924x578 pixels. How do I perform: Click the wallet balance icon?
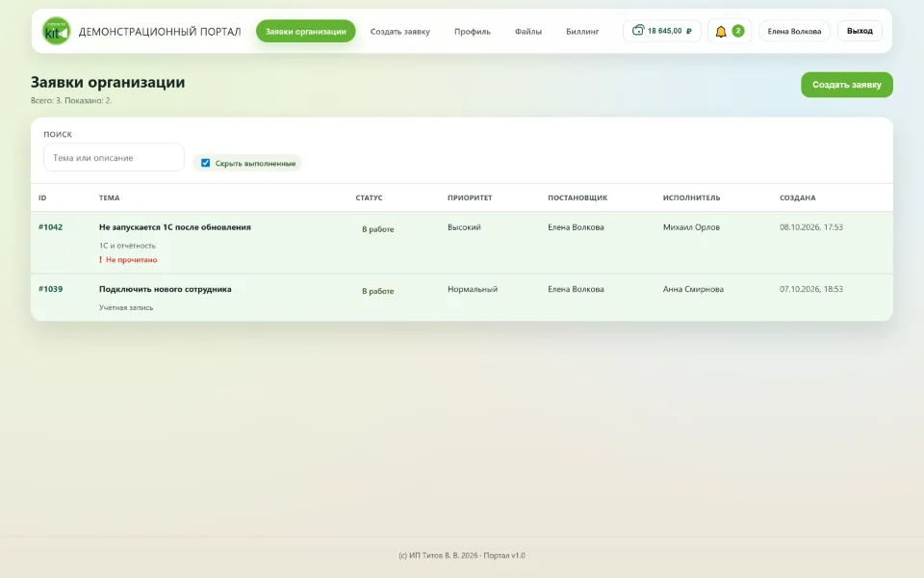pyautogui.click(x=637, y=30)
